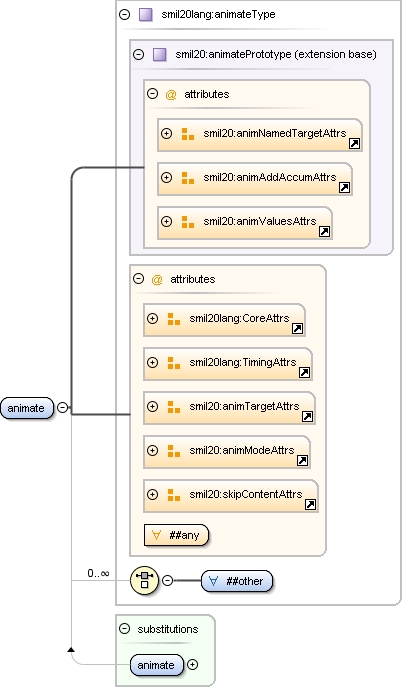Screen dimensions: 403x688
Task: Expand the smil20lang:CoreAttrs attribute group
Action: [152, 319]
